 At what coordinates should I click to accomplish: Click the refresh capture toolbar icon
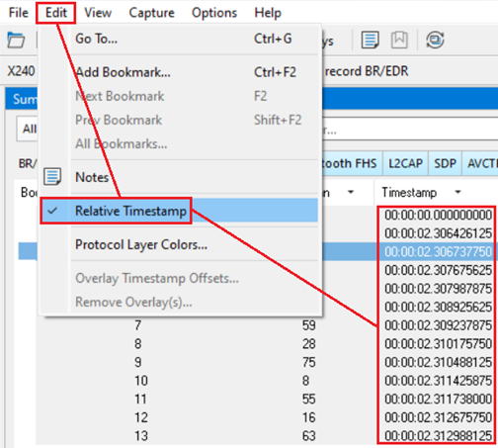pos(435,40)
